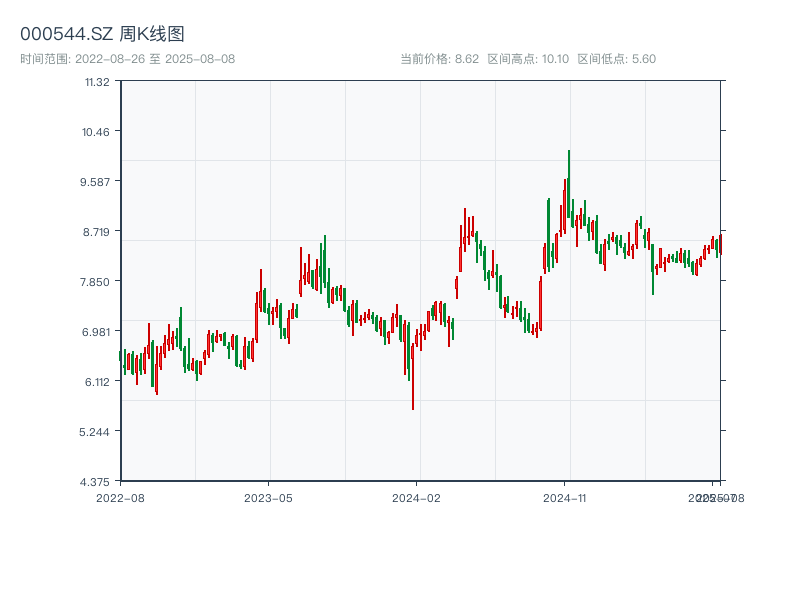This screenshot has width=800, height=600.
Task: Click the 6.981 y-axis price label
Action: [x=97, y=332]
